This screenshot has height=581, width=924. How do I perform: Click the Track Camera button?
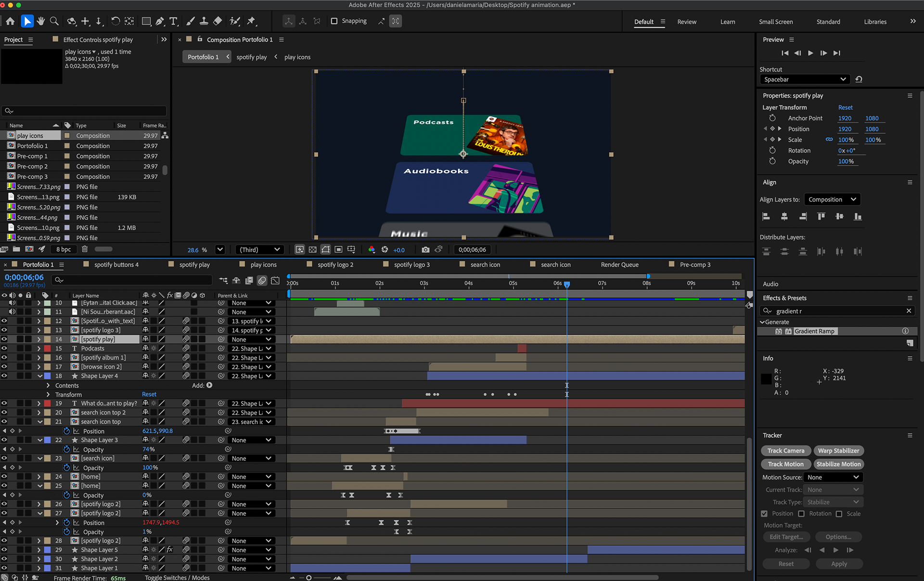(x=785, y=451)
